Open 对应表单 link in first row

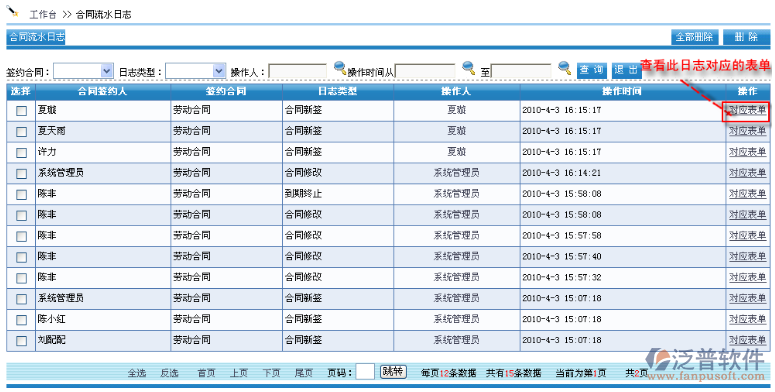747,110
